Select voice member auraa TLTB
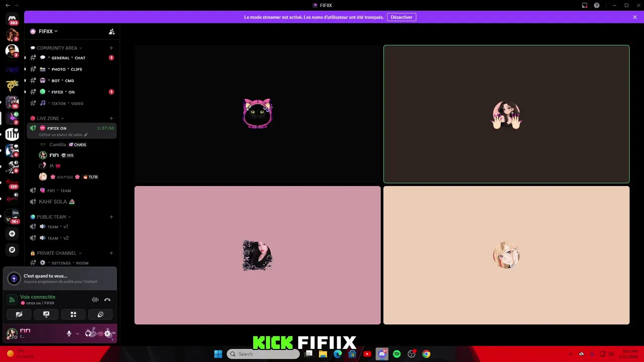 (x=75, y=176)
